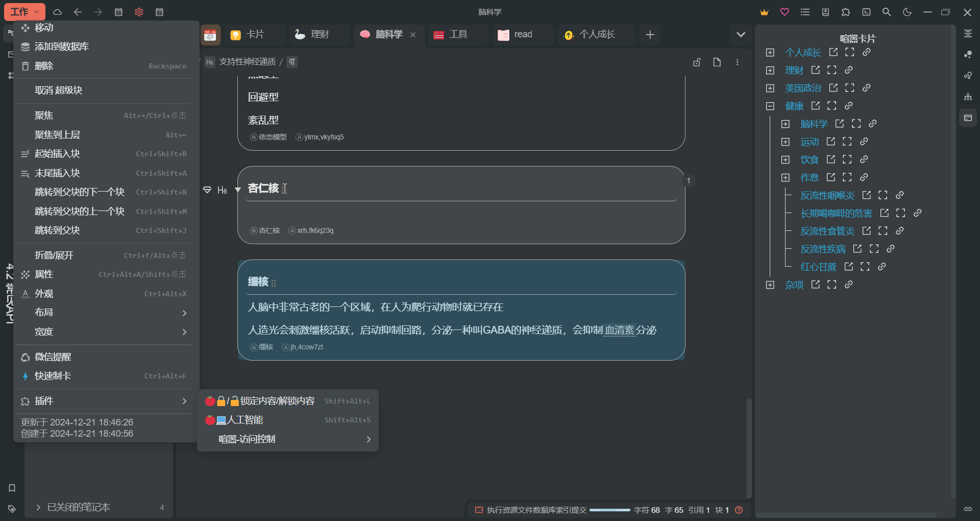Image resolution: width=980 pixels, height=521 pixels.
Task: Expand the 个人成长 node in 喧囂卡片 panel
Action: pyautogui.click(x=770, y=52)
